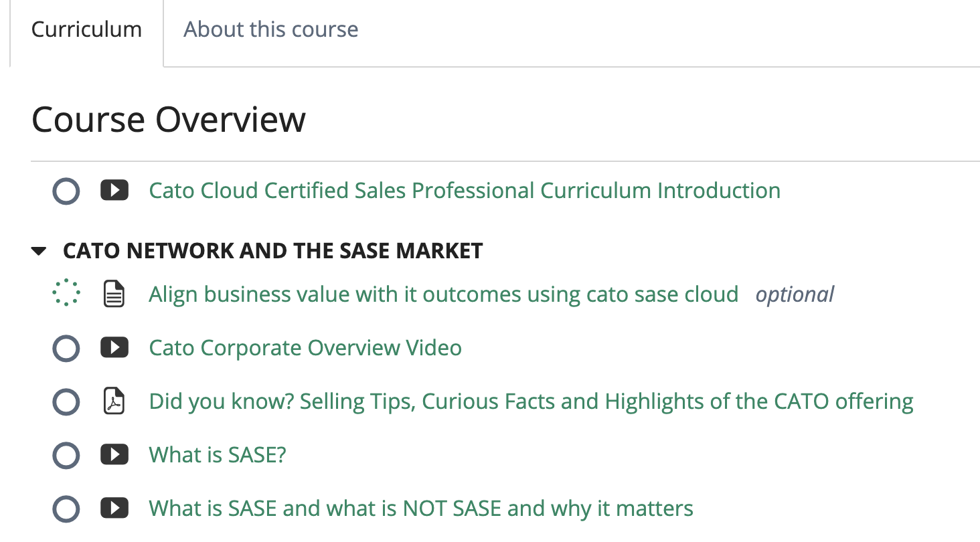Toggle the completion circle for Cato Corporate Overview Video
This screenshot has height=542, width=980.
point(66,348)
